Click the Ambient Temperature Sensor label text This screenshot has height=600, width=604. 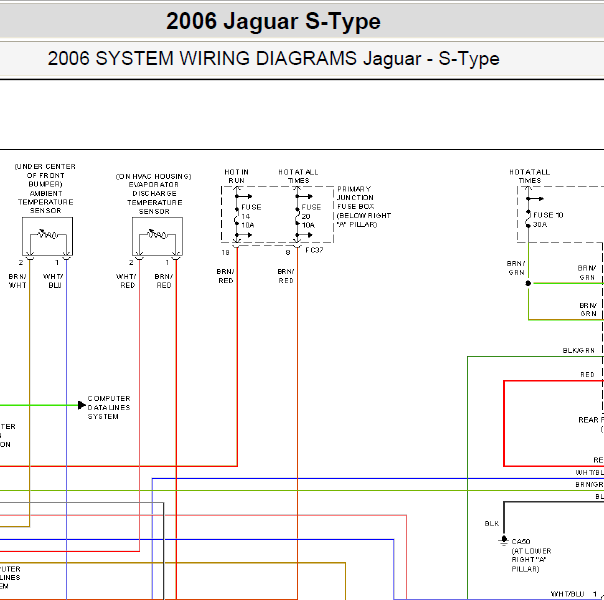[x=45, y=202]
